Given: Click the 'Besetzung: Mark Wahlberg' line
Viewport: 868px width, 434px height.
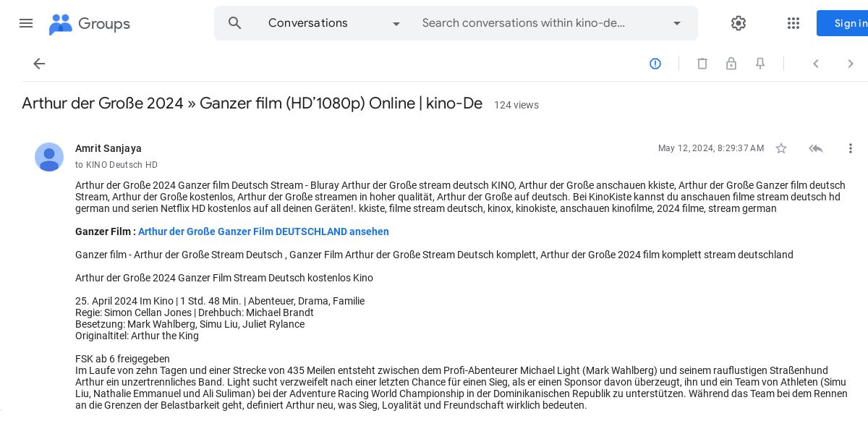Looking at the screenshot, I should tap(190, 324).
